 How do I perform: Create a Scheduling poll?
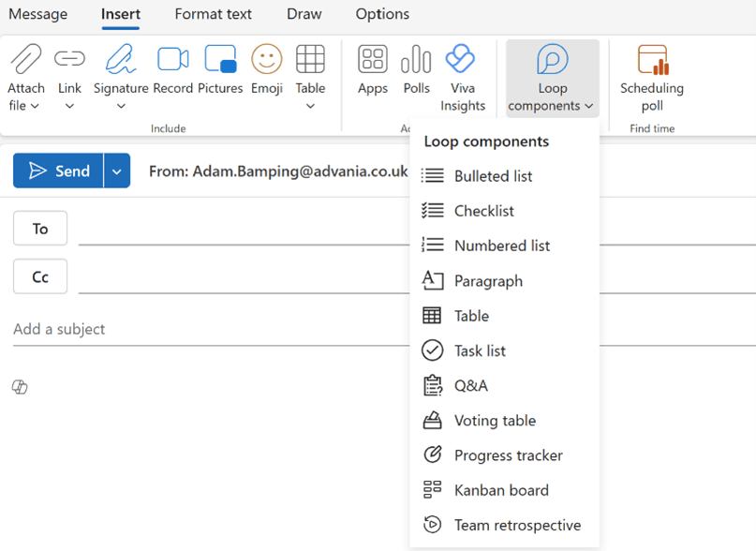[652, 77]
